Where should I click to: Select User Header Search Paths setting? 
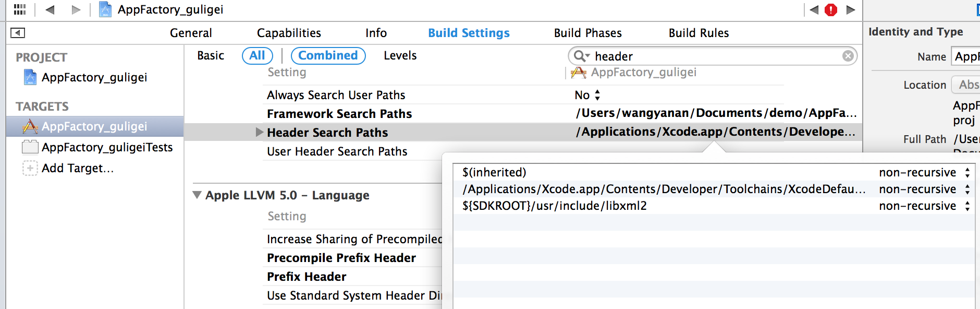(x=337, y=151)
